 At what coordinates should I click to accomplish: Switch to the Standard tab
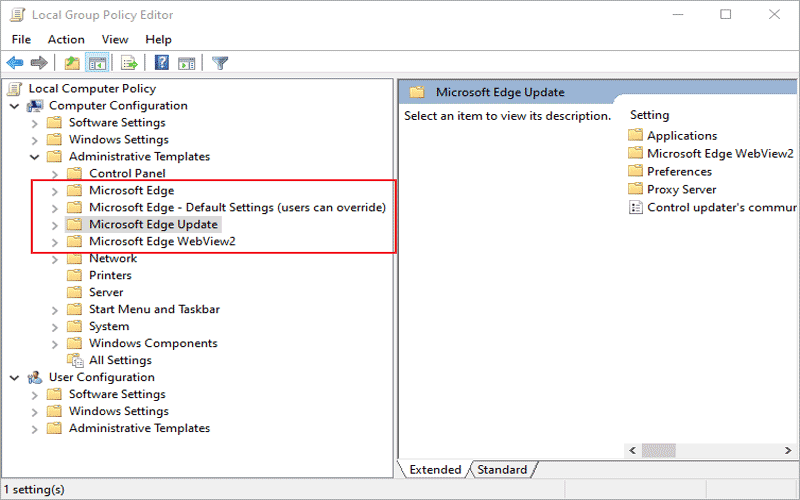pyautogui.click(x=502, y=469)
